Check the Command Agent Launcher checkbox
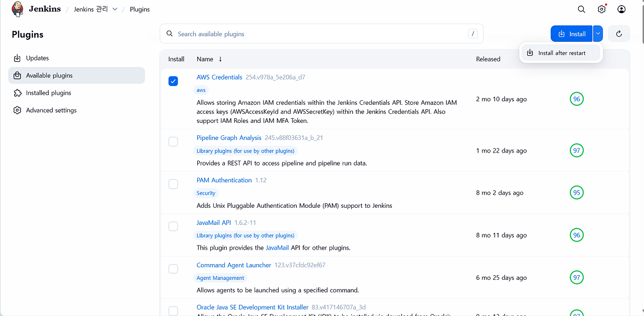Screen dimensions: 644x316 click(173, 268)
